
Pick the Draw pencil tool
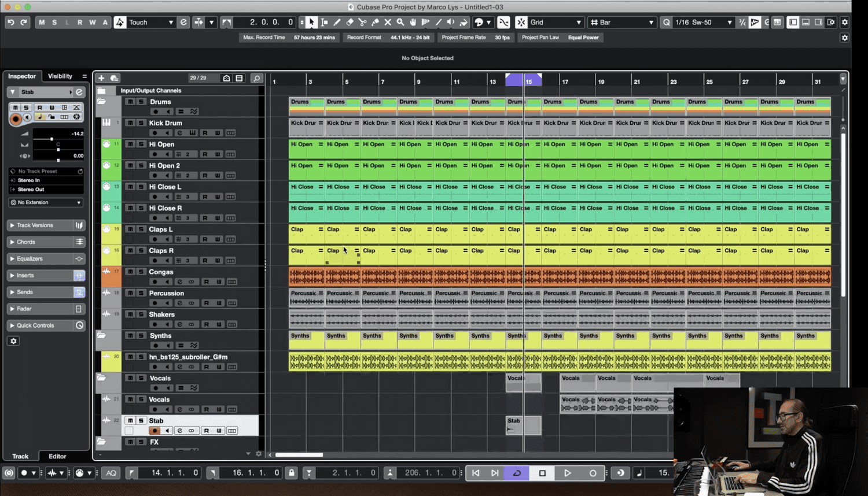point(337,22)
